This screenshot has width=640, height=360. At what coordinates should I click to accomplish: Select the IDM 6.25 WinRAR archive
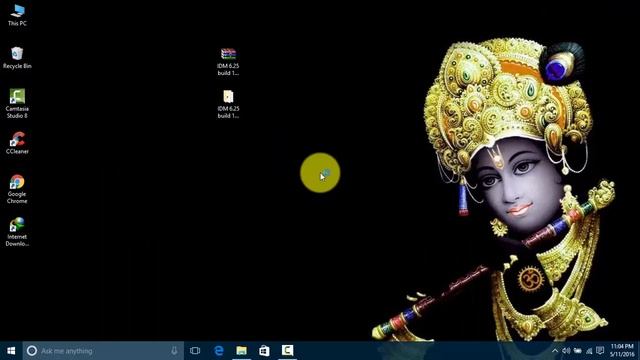point(228,62)
